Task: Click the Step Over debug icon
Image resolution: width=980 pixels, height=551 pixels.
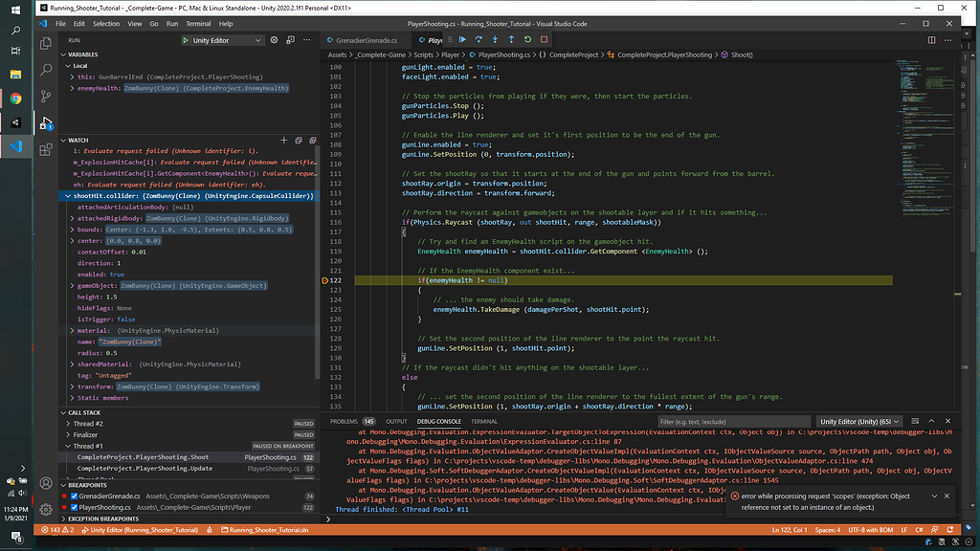Action: pos(479,40)
